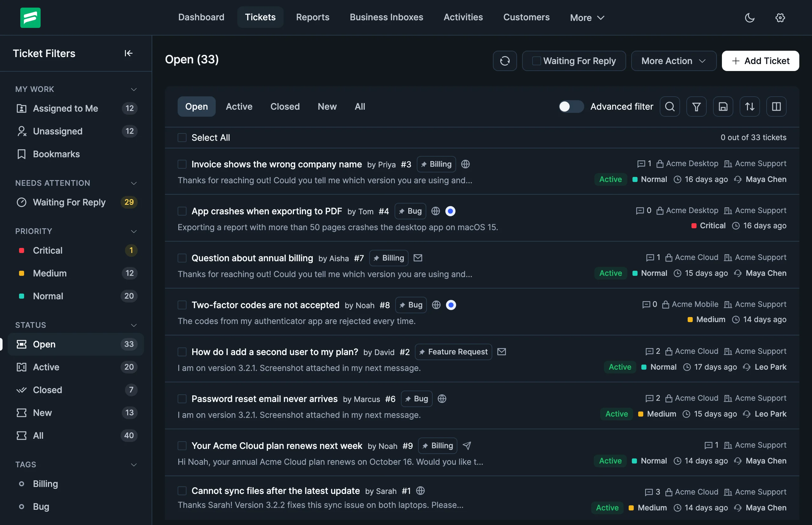Open ticket 'Question about annual billing'
Viewport: 812px width, 525px height.
tap(252, 258)
